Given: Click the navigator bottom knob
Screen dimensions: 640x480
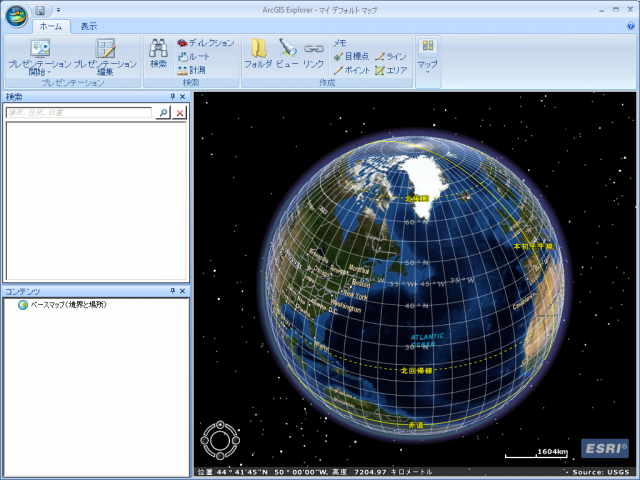Looking at the screenshot, I should coord(220,456).
